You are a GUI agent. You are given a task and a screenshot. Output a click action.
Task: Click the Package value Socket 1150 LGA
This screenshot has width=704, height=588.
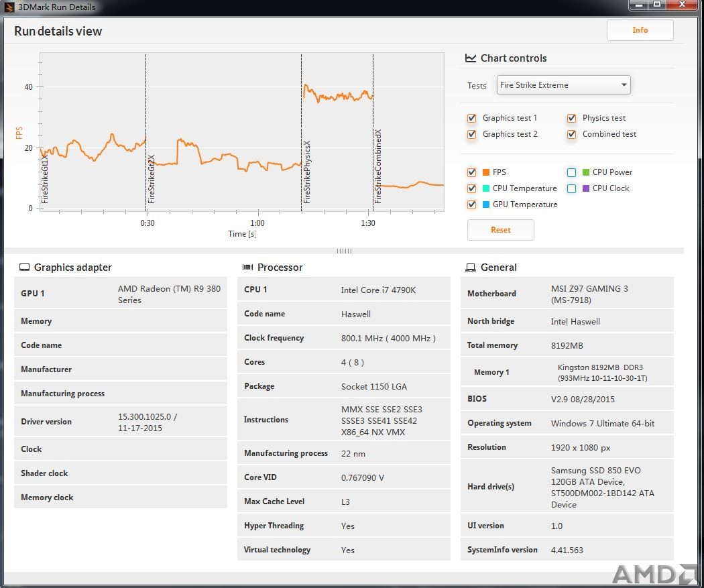point(374,386)
